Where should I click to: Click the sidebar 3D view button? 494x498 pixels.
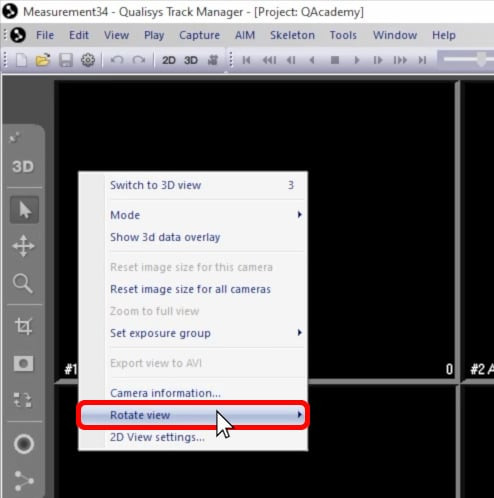click(x=23, y=166)
